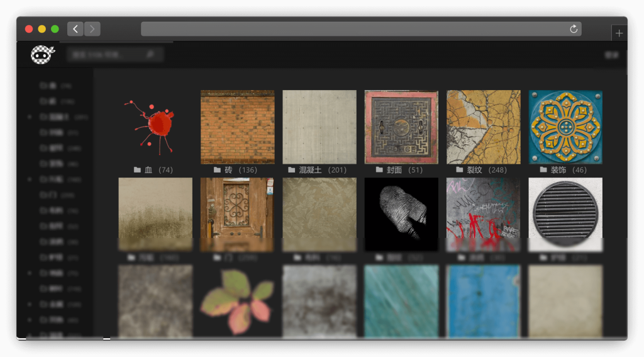
Task: Click the folder icon beside the 装饰 grid label
Action: (x=543, y=170)
